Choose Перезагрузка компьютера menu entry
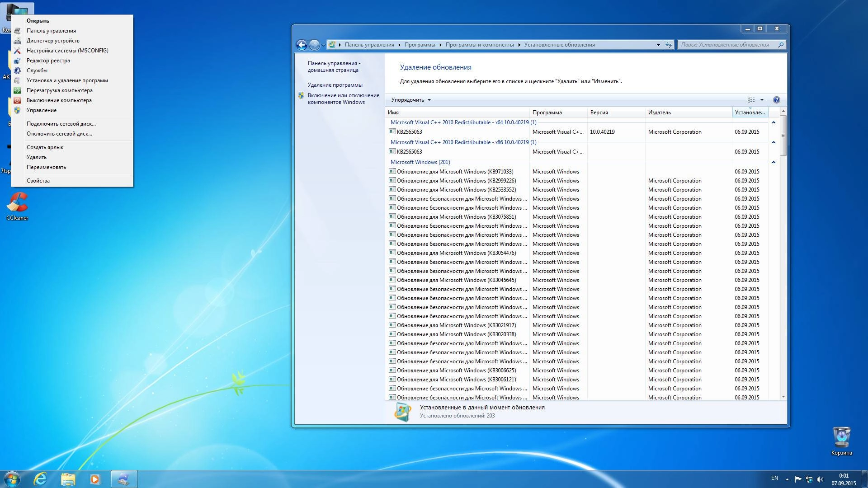Screen dimensions: 868x488 click(72, 90)
